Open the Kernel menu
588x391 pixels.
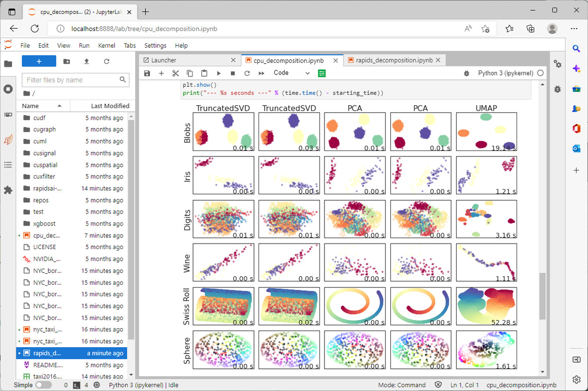point(107,45)
